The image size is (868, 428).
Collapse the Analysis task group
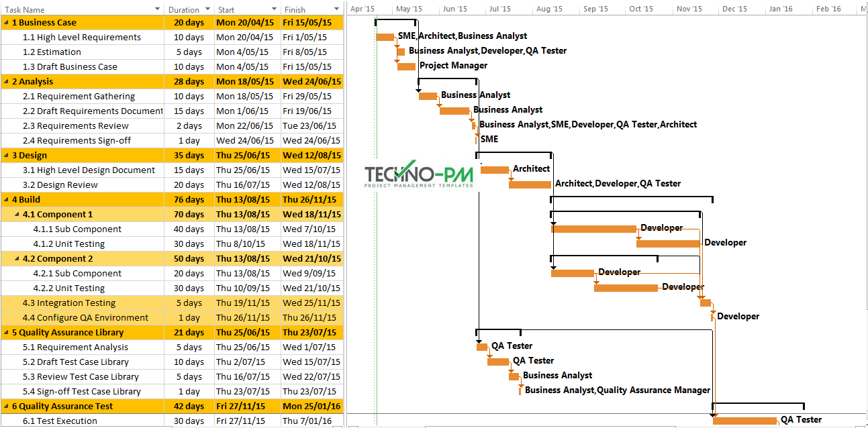point(5,81)
